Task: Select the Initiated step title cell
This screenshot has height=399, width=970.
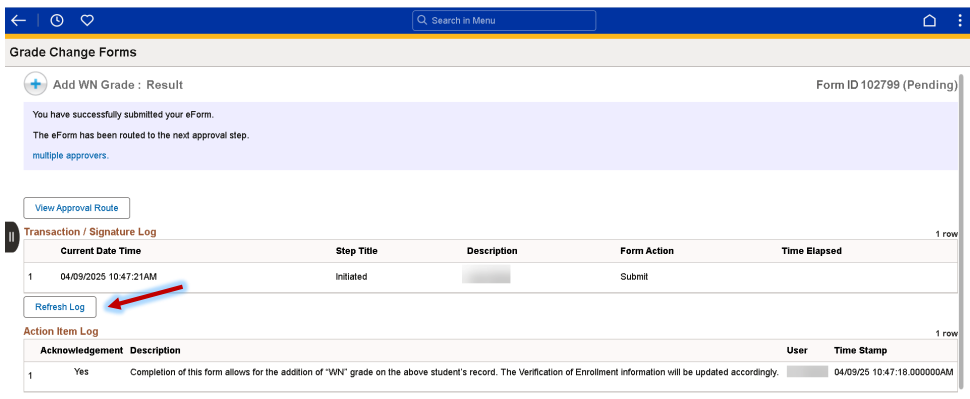Action: click(x=351, y=277)
